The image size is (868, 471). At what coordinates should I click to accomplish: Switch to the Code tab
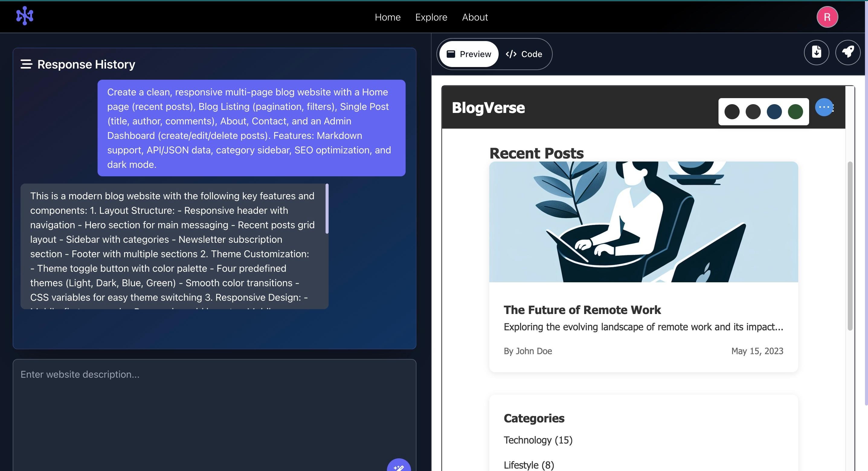pyautogui.click(x=524, y=54)
